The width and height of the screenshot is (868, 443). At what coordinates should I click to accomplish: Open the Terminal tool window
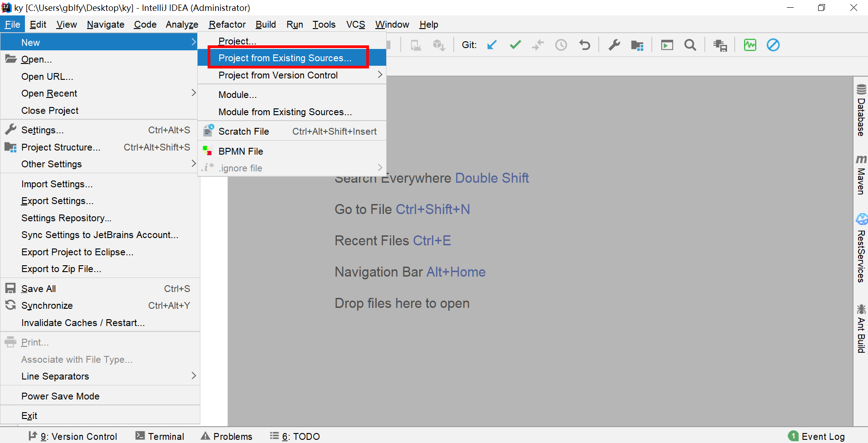(x=160, y=436)
